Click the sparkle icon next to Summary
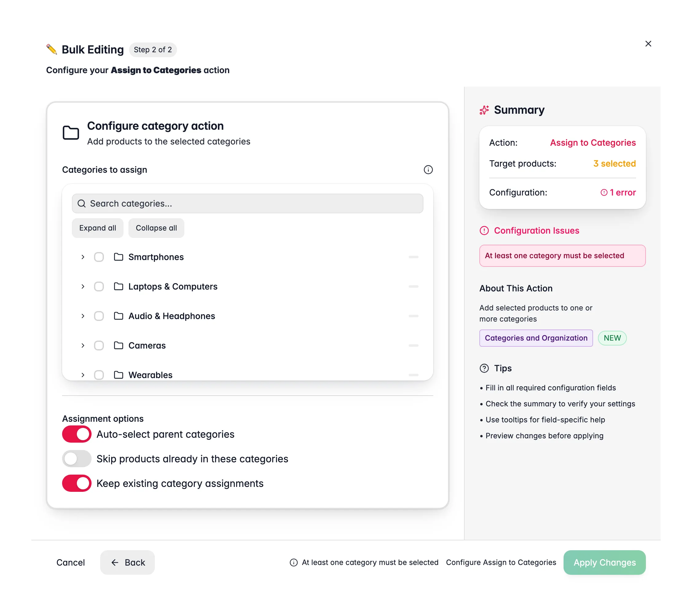Image resolution: width=692 pixels, height=616 pixels. click(484, 110)
